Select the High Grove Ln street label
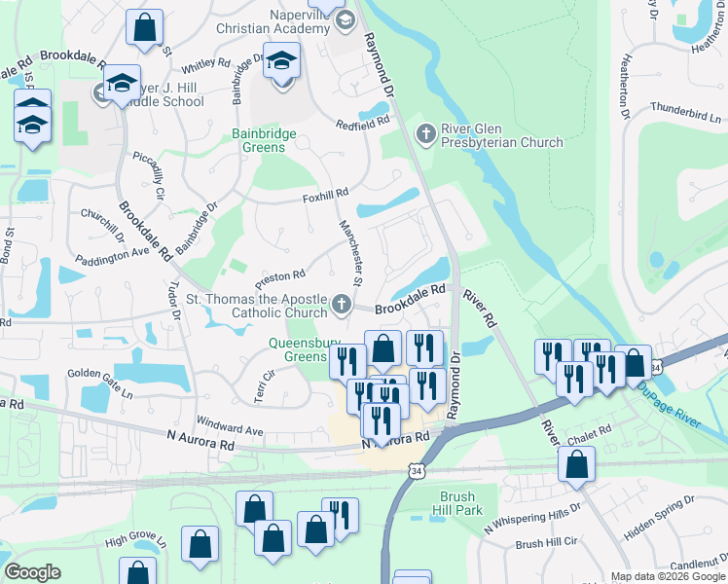The width and height of the screenshot is (728, 584). [x=136, y=539]
